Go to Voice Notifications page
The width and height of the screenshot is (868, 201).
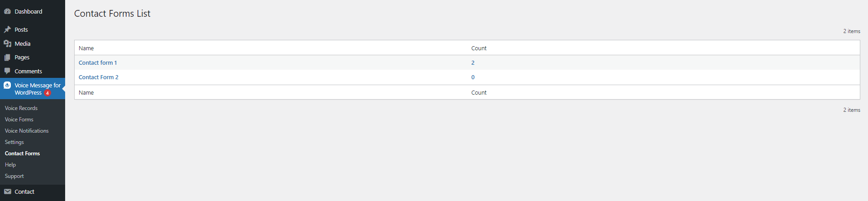point(27,131)
